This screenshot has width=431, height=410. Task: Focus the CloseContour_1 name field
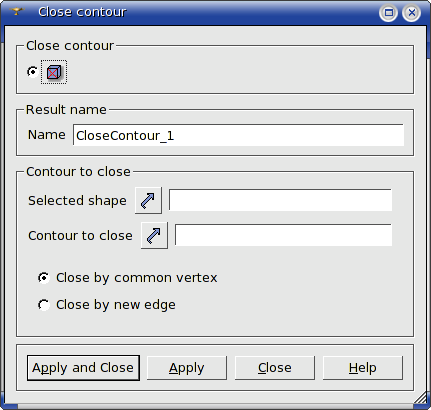(x=238, y=135)
